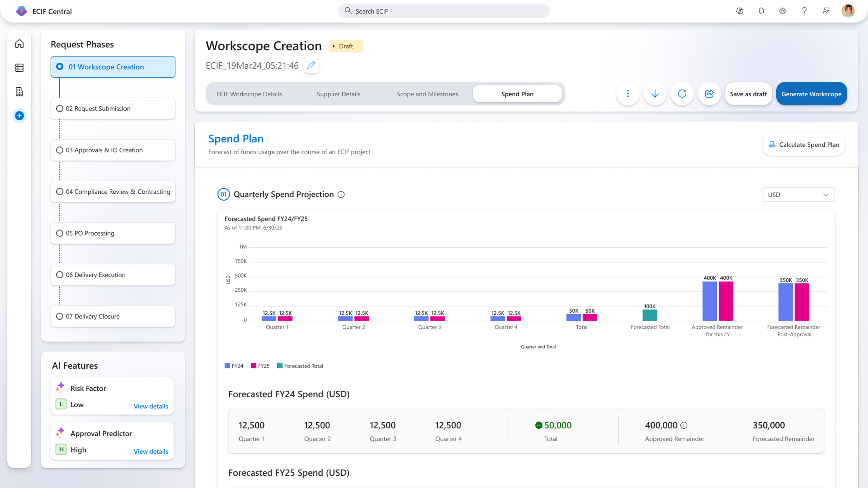Click the share icon button

[x=709, y=94]
